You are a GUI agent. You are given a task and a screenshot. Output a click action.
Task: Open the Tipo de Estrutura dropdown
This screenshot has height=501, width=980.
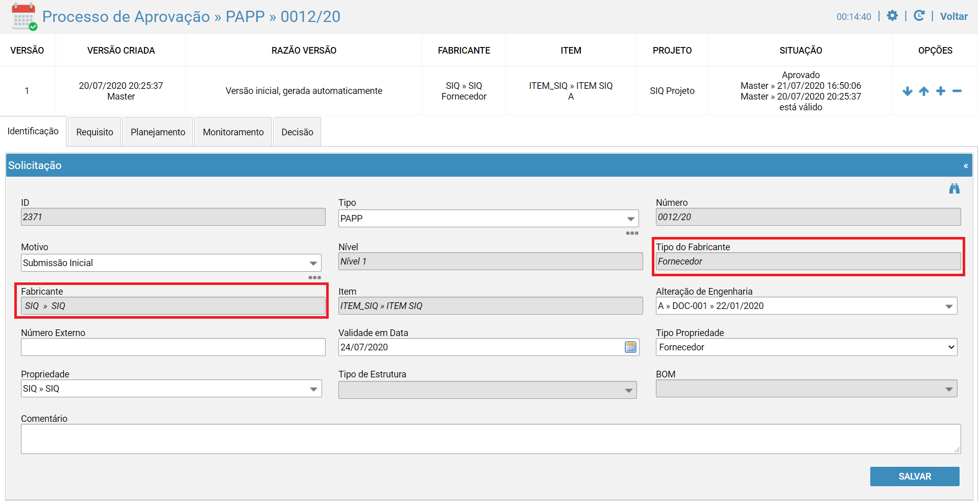coord(487,390)
